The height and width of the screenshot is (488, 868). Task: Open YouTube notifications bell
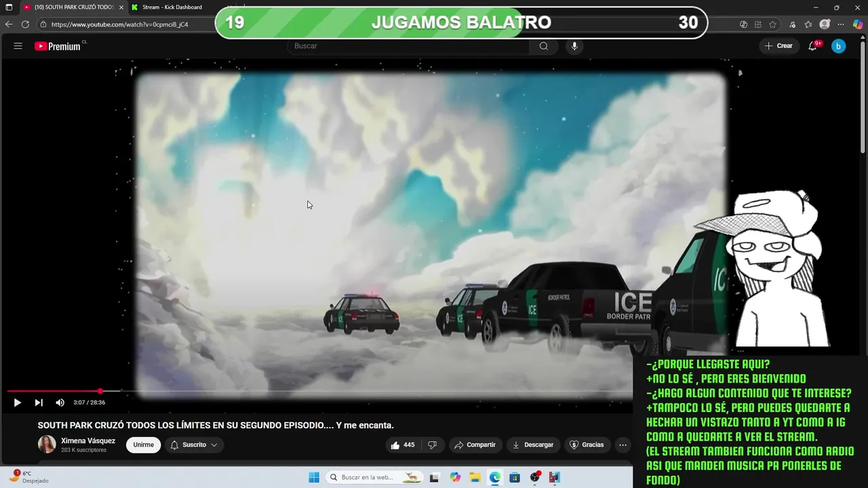click(812, 46)
